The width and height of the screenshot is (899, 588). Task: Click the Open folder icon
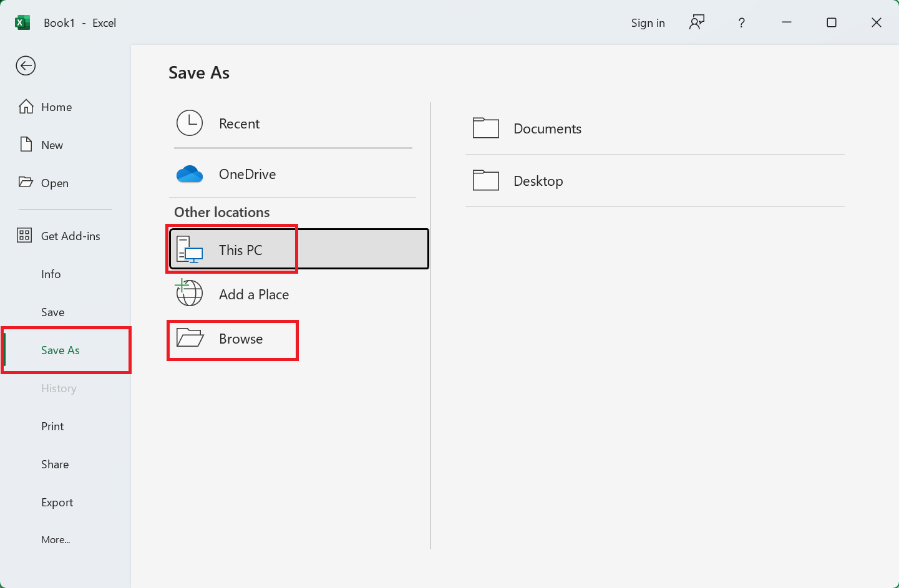pyautogui.click(x=26, y=182)
